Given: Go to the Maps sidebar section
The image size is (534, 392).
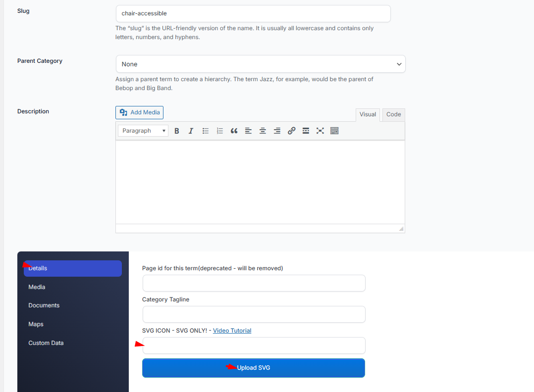Looking at the screenshot, I should coord(36,324).
